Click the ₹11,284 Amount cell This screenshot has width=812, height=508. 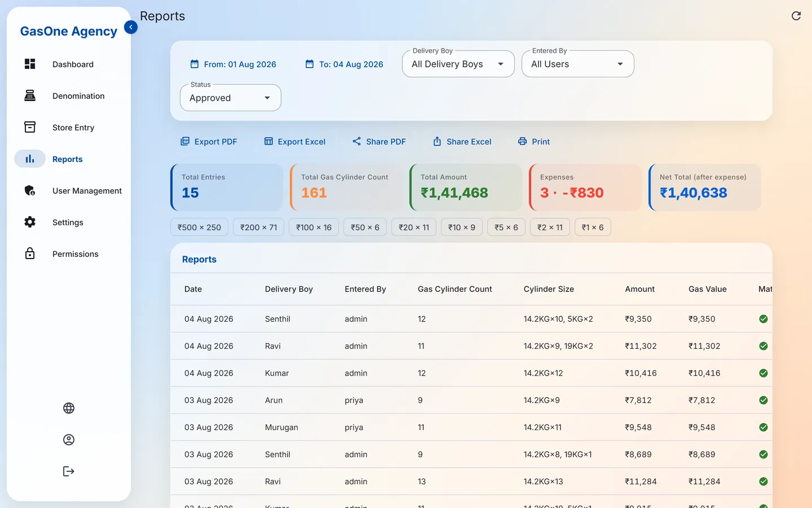point(641,481)
